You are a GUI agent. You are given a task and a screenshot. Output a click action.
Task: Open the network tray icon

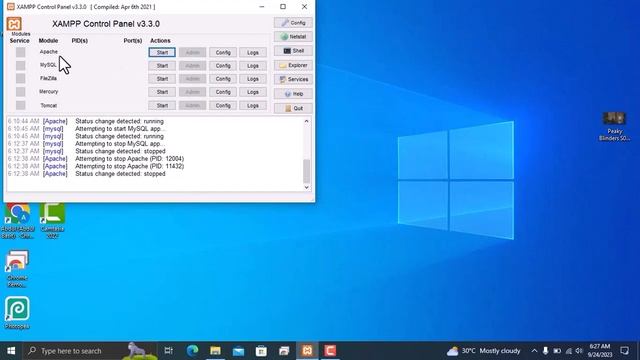[568, 351]
